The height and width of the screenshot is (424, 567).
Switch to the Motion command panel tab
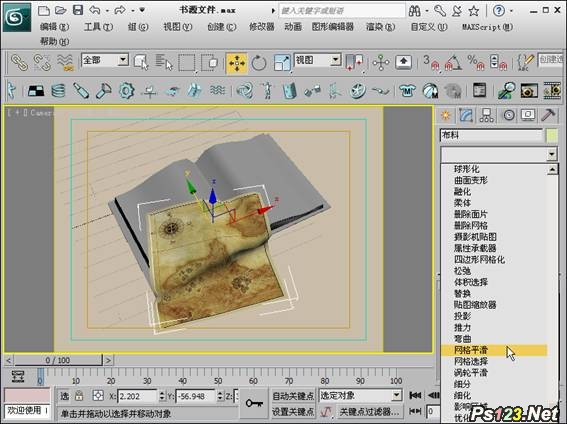point(509,116)
